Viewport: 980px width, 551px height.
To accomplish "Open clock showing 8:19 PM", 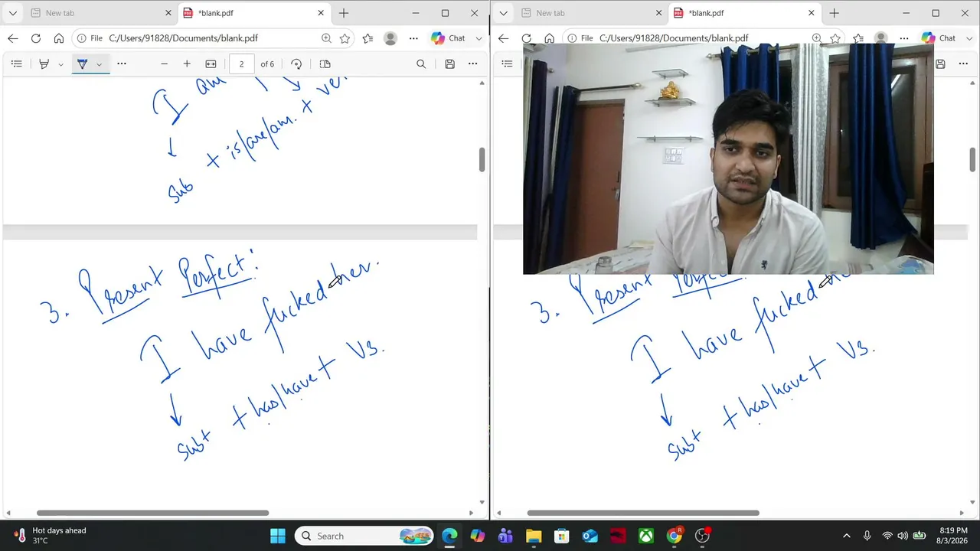I will 953,536.
